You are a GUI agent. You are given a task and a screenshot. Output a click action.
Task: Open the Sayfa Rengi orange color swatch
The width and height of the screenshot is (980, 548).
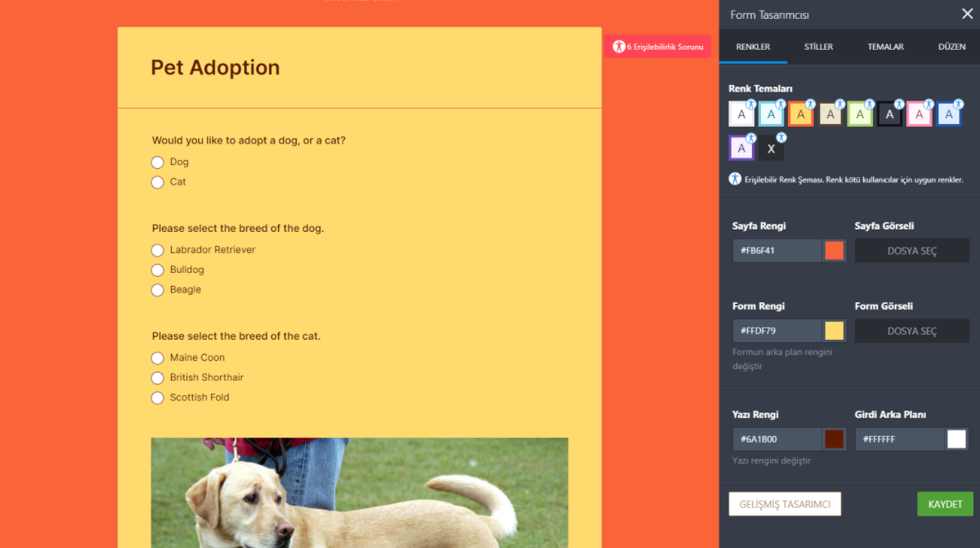tap(834, 251)
